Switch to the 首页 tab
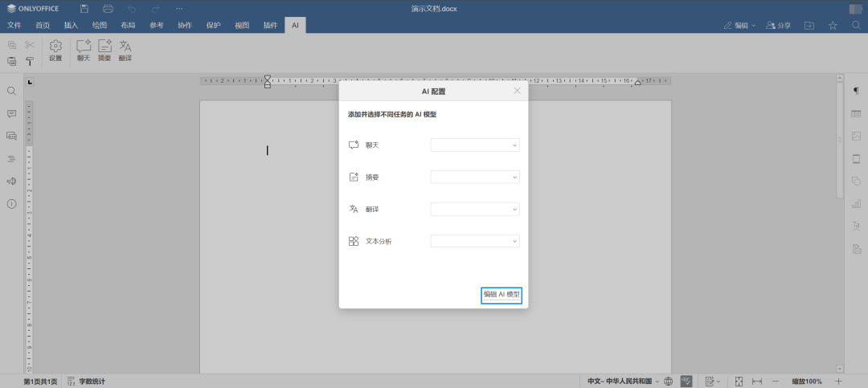The width and height of the screenshot is (868, 388). pyautogui.click(x=43, y=25)
